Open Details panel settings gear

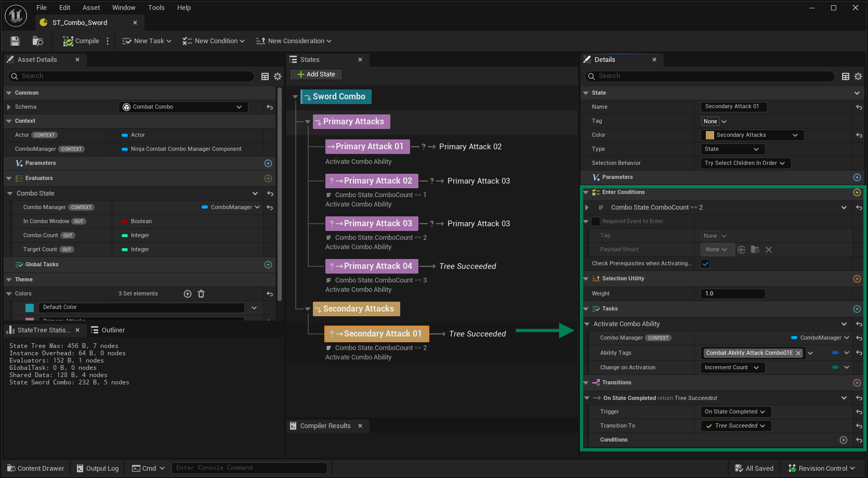coord(858,76)
